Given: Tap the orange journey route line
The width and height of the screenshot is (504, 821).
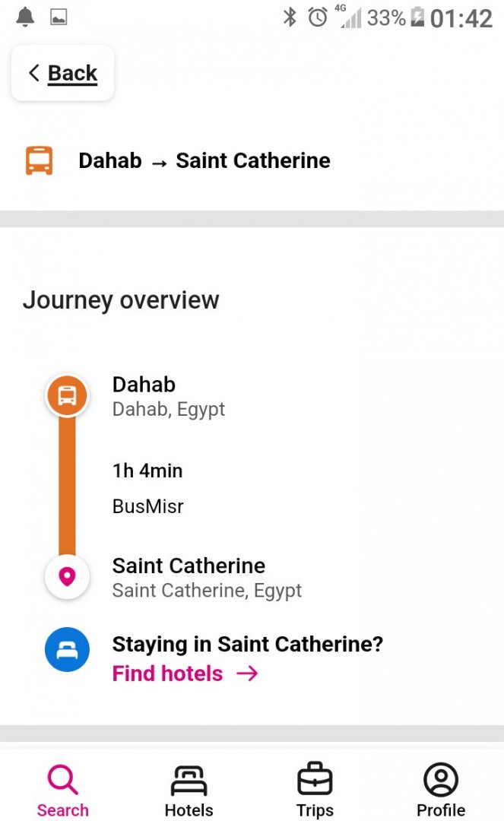Looking at the screenshot, I should click(67, 487).
